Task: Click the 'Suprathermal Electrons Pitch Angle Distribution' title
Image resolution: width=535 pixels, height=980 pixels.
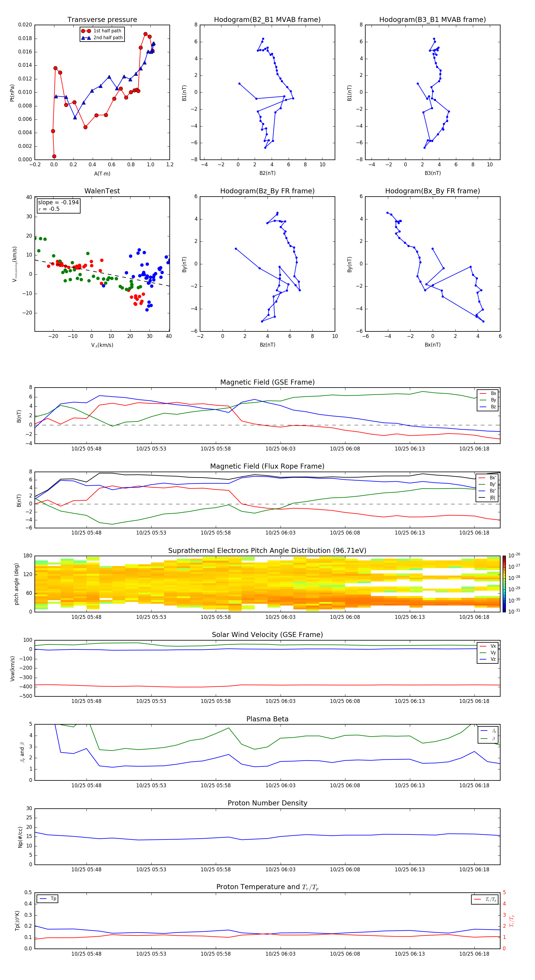Action: [267, 551]
